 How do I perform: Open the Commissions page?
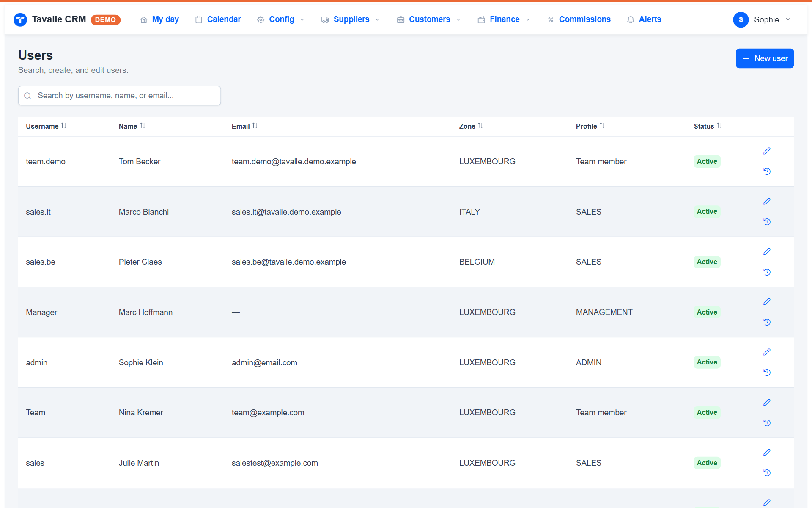(x=579, y=19)
